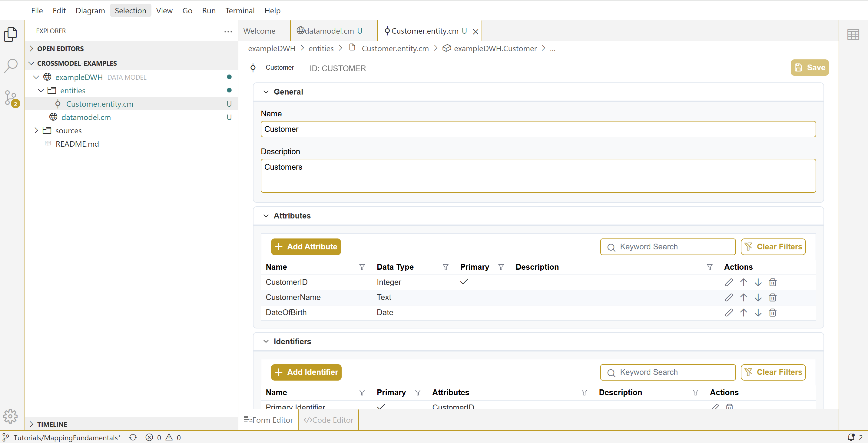Expand the sources folder
Image resolution: width=868 pixels, height=443 pixels.
(x=36, y=131)
